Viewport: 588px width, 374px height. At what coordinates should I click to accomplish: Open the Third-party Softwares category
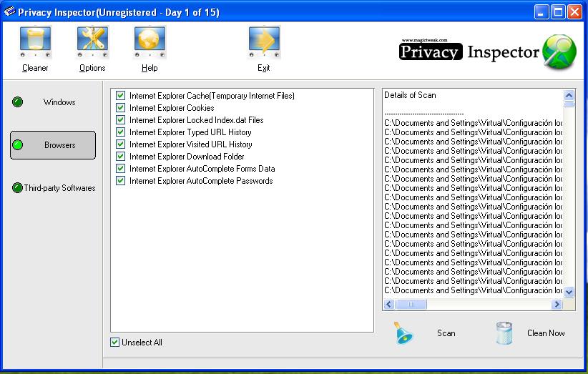(x=59, y=188)
